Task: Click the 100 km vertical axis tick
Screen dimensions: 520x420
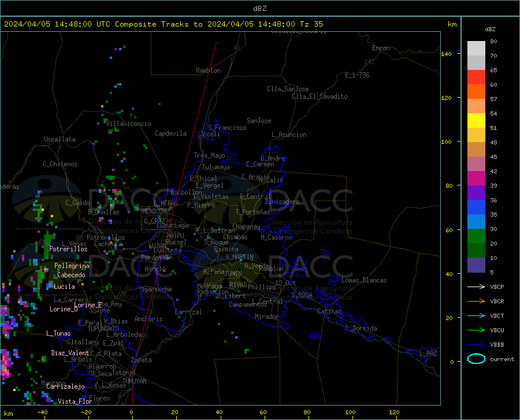Action: click(447, 142)
